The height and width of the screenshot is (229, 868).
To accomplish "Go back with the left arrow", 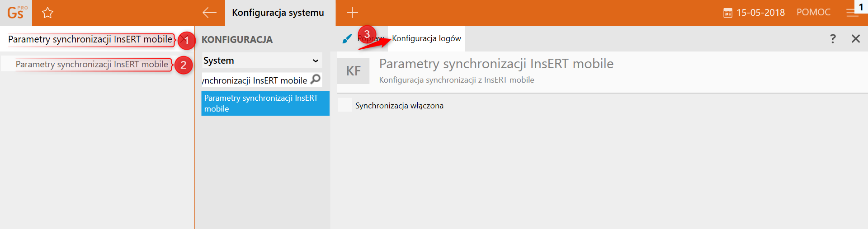I will (209, 13).
